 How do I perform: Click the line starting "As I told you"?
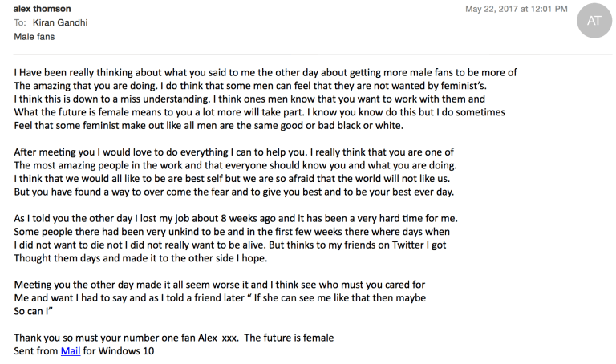(241, 218)
